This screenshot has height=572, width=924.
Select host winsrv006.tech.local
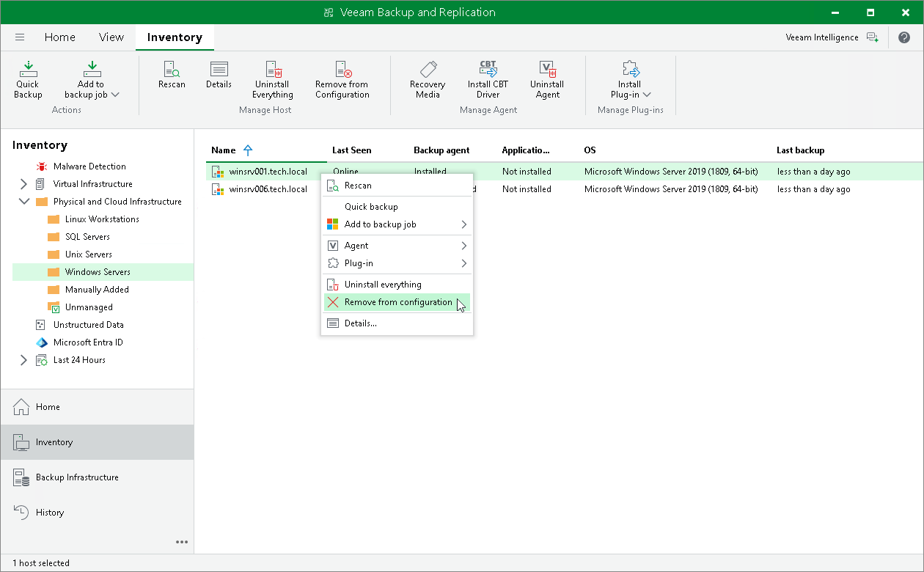click(268, 189)
